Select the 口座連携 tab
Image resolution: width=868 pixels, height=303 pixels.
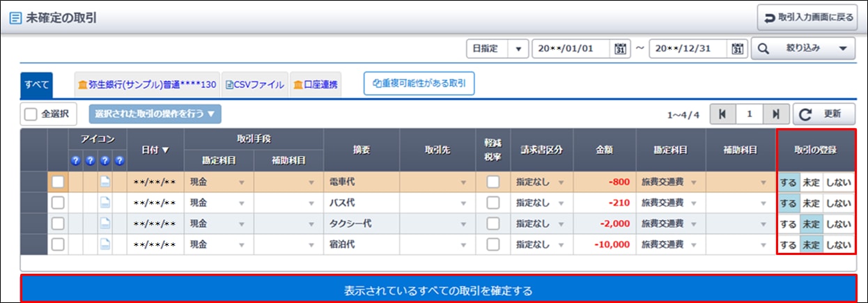point(315,85)
